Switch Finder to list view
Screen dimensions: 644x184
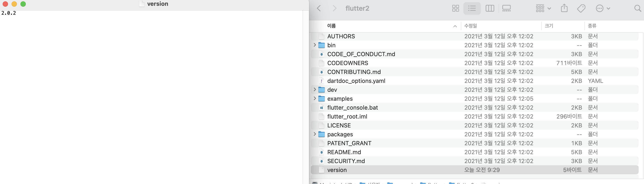(472, 8)
